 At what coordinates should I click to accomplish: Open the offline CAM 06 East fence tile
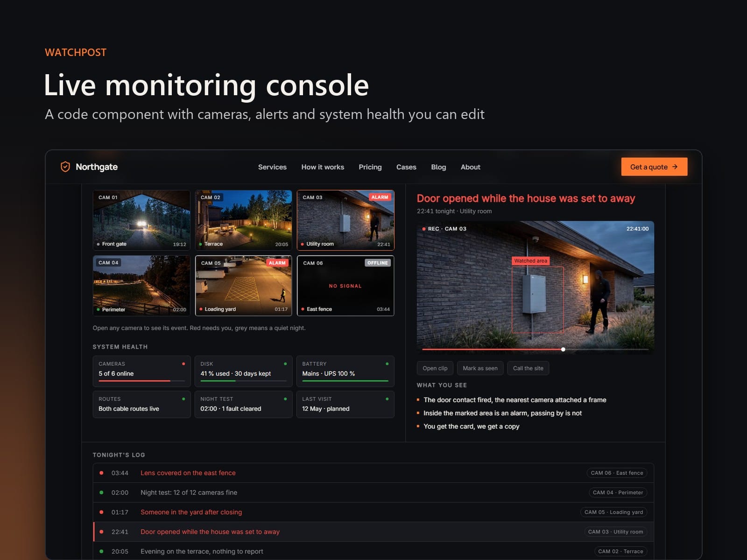pyautogui.click(x=345, y=286)
